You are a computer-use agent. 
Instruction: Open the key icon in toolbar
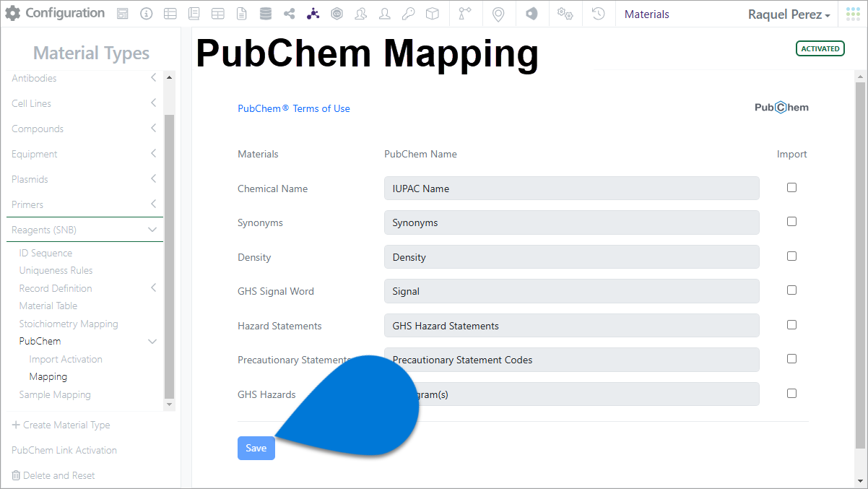tap(408, 14)
